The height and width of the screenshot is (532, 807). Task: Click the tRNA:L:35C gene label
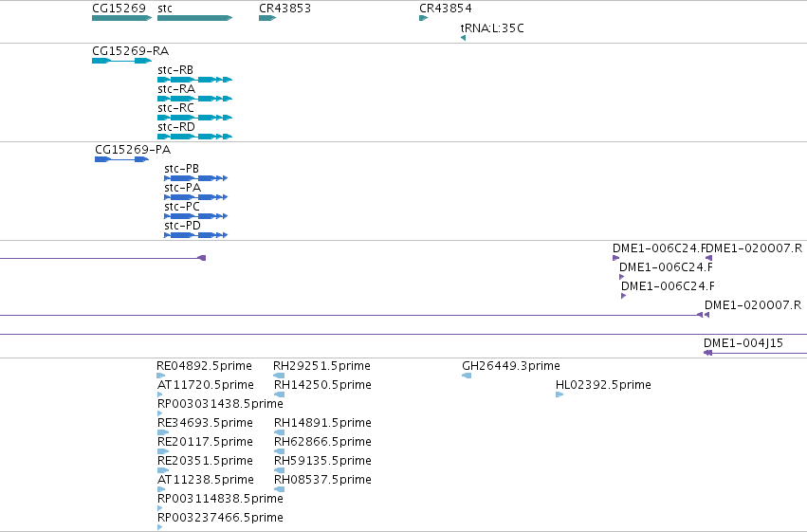coord(492,28)
